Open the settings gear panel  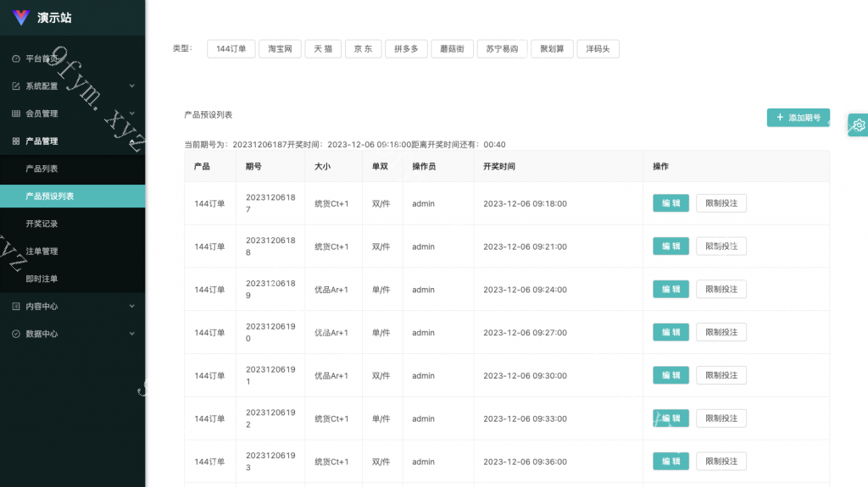point(859,125)
